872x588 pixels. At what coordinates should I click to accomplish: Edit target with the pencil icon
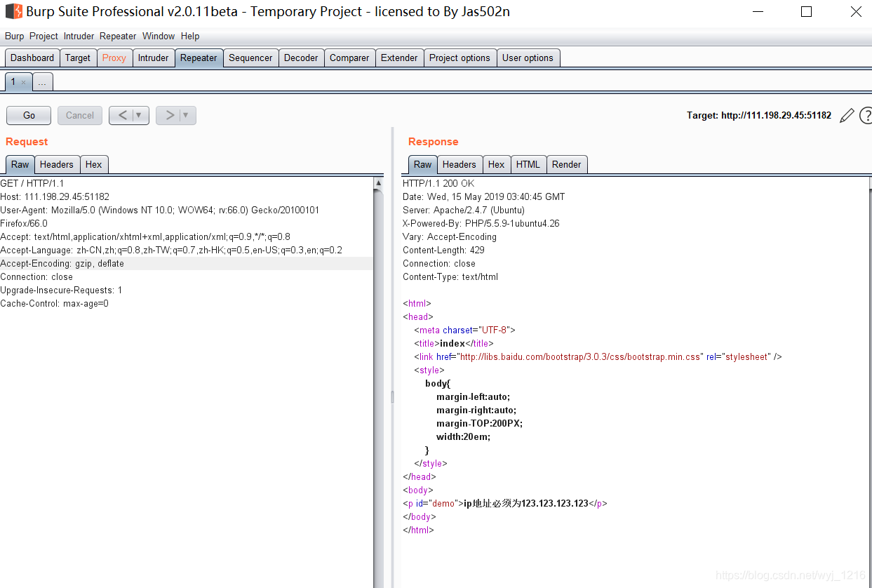pos(847,115)
